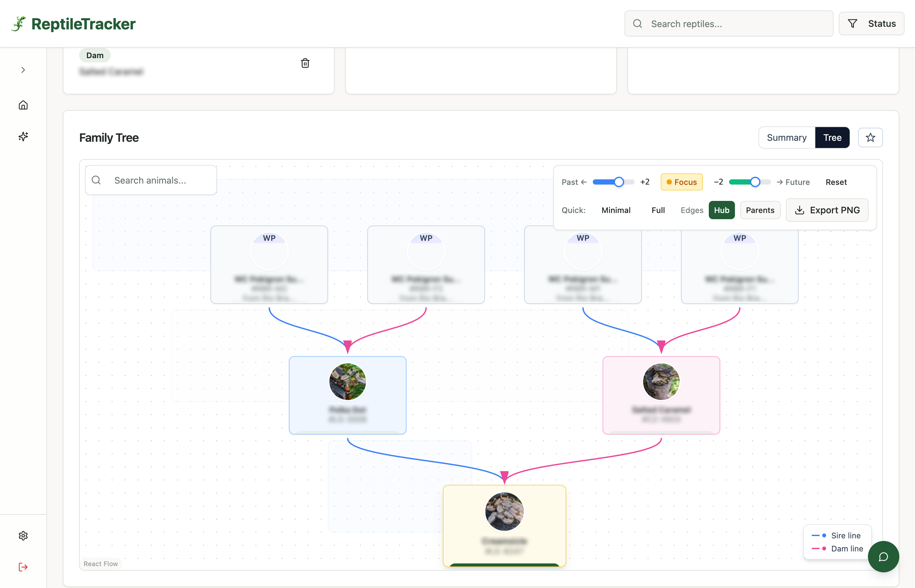Toggle the orange Focus button
The image size is (915, 588).
681,182
